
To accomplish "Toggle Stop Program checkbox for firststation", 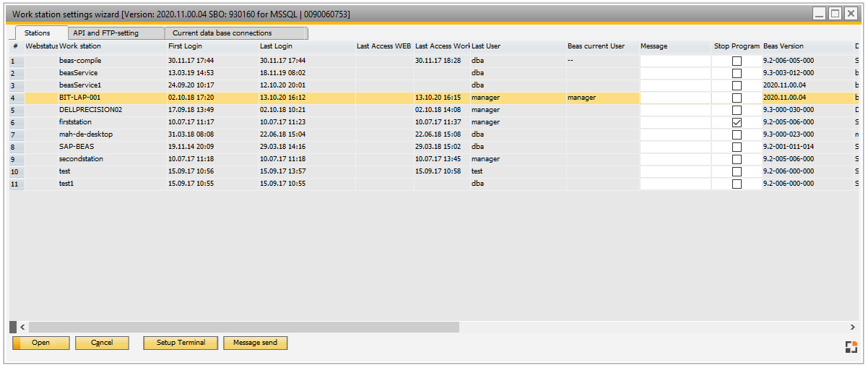I will tap(737, 122).
